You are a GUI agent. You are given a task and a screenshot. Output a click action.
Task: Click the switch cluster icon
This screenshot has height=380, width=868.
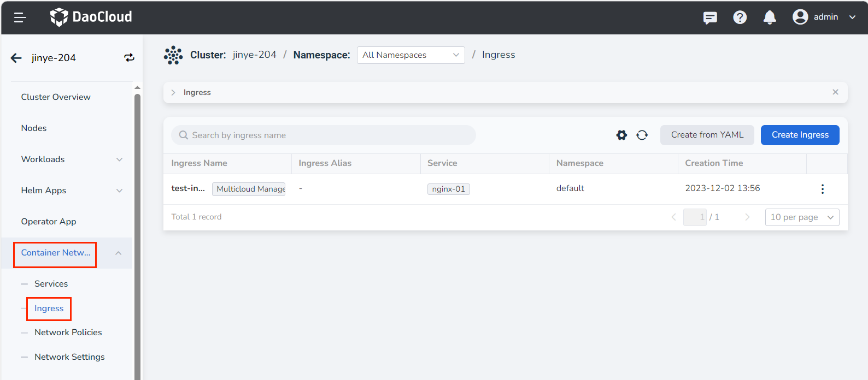point(129,58)
